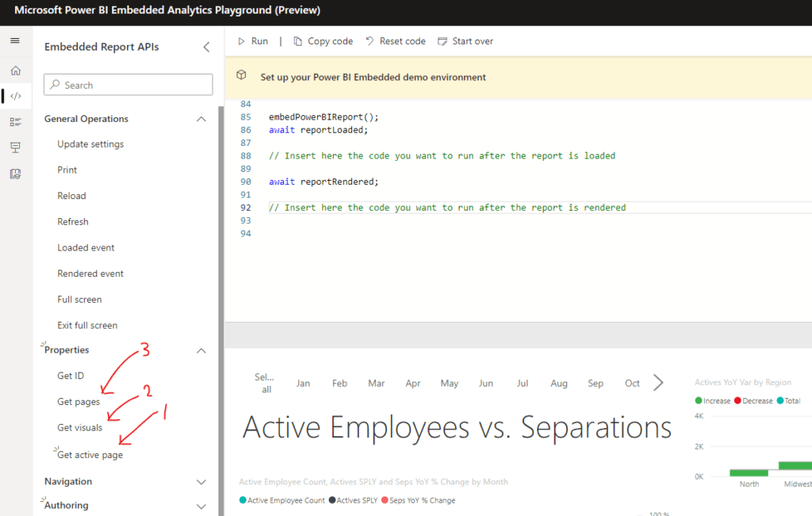The image size is (812, 516).
Task: Select Get active page API
Action: coord(90,455)
